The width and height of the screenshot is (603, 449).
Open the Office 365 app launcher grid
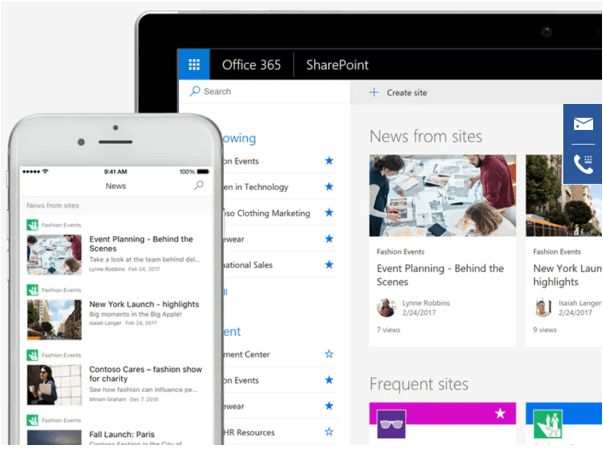pos(194,64)
